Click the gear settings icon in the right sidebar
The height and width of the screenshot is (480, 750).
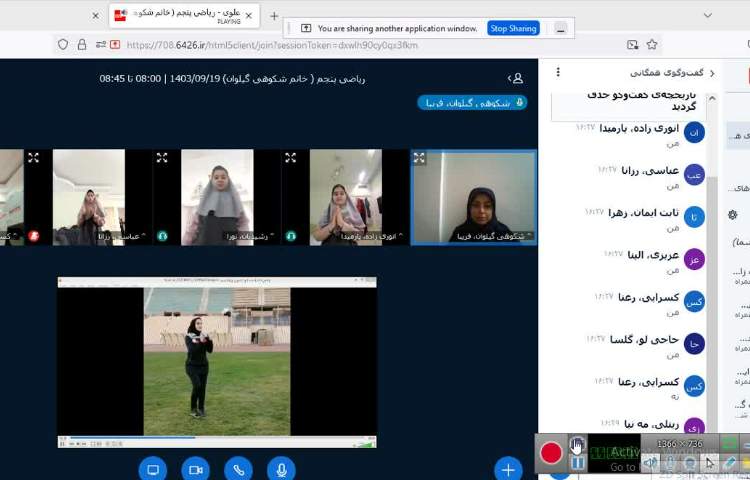pyautogui.click(x=733, y=215)
